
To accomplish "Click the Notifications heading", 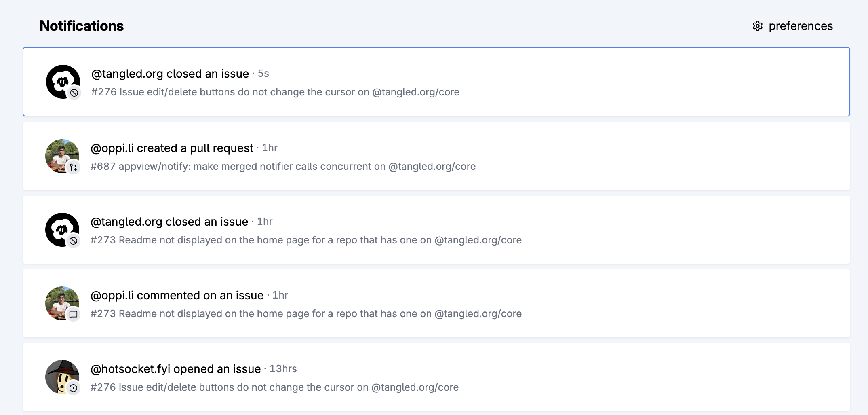I will point(82,26).
